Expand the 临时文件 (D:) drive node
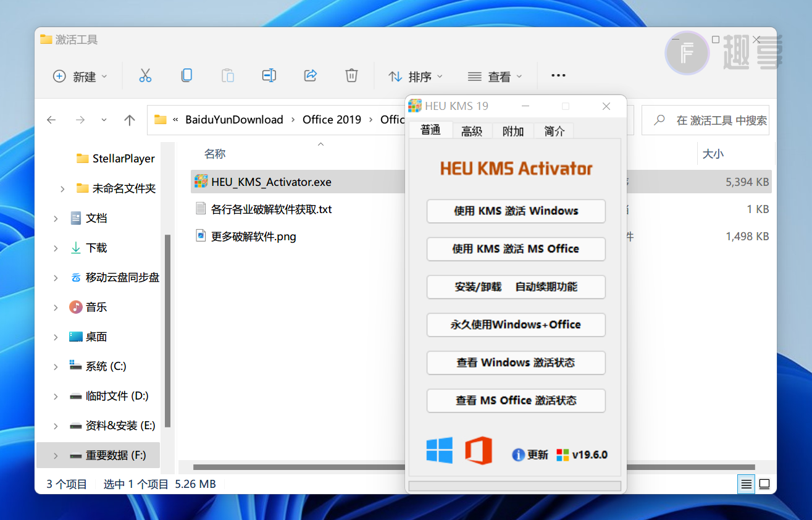The image size is (812, 520). click(x=56, y=396)
